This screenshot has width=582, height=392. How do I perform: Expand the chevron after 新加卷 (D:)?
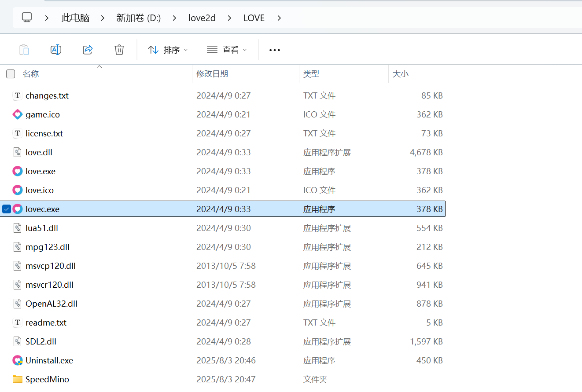pos(175,18)
